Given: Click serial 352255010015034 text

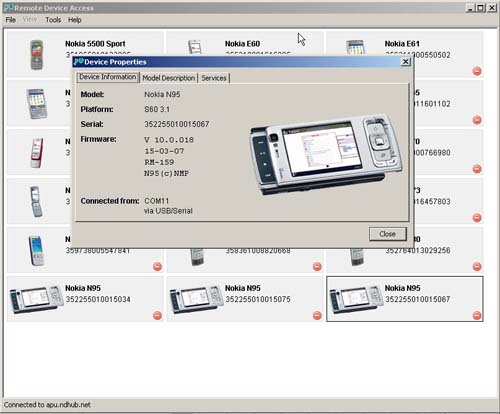Looking at the screenshot, I should (x=98, y=299).
